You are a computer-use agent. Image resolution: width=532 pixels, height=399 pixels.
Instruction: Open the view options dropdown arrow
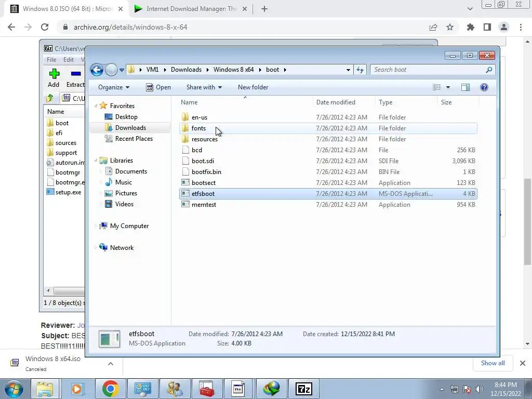pyautogui.click(x=448, y=87)
